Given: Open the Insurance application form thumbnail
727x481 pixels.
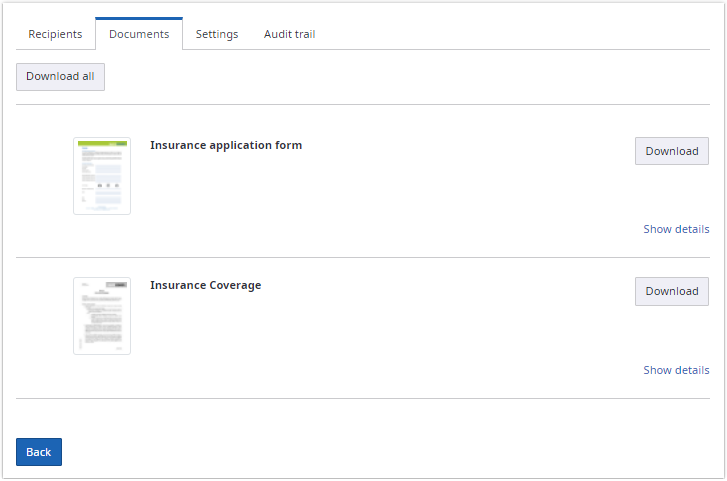Looking at the screenshot, I should 102,176.
